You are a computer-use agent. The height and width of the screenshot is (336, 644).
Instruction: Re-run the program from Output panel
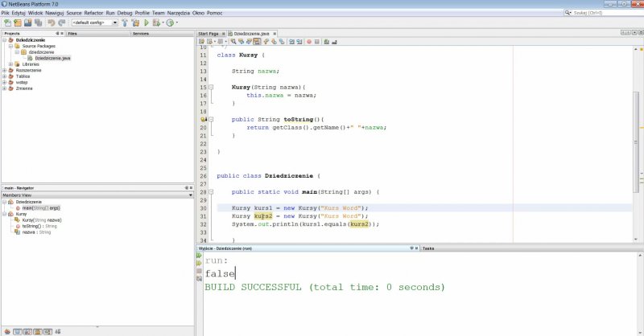200,256
